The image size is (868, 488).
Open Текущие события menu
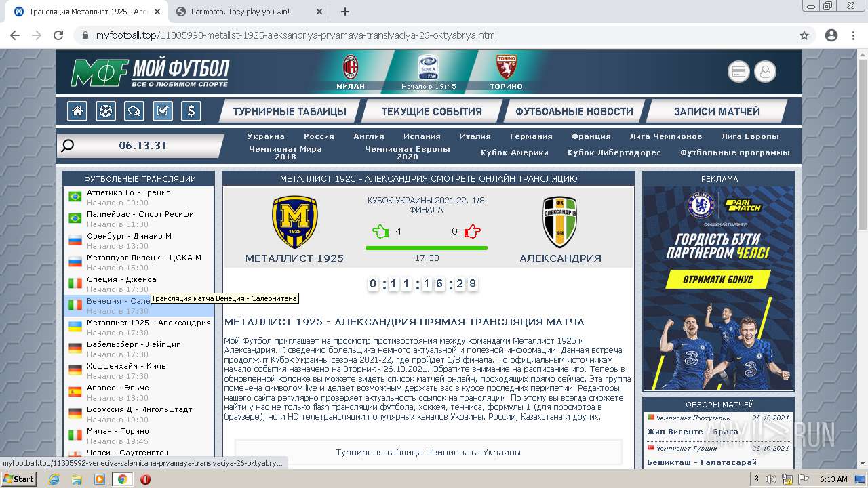431,112
